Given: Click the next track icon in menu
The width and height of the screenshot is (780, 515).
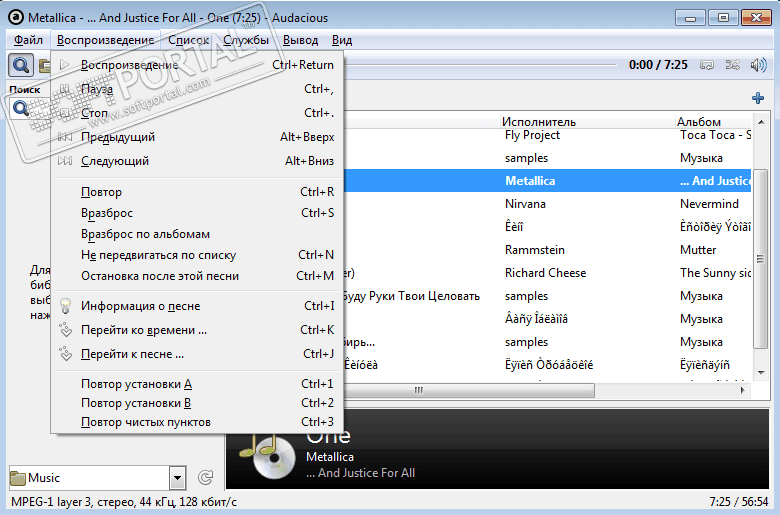Looking at the screenshot, I should point(65,161).
